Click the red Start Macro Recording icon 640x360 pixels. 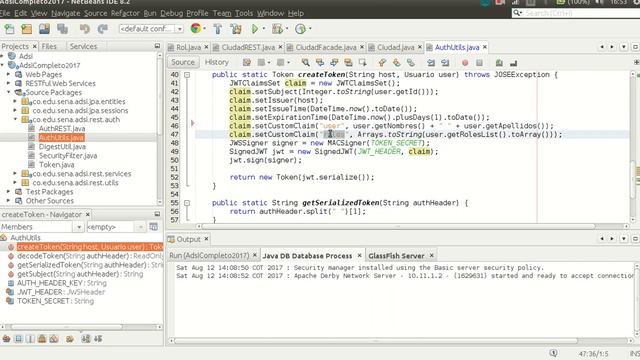(x=465, y=63)
